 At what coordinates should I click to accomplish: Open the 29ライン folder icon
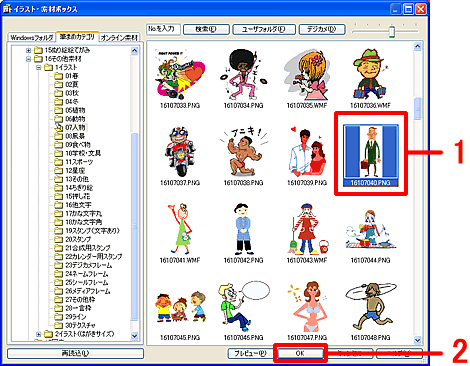tap(58, 317)
